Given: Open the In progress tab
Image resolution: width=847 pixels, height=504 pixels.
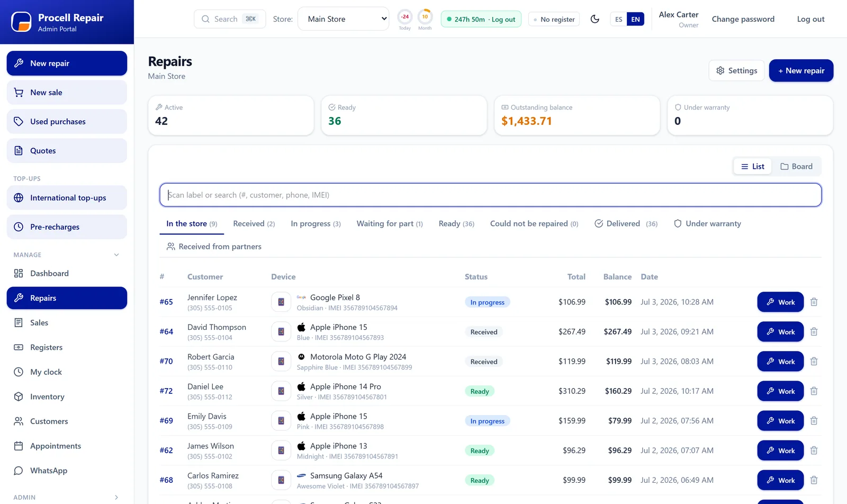Looking at the screenshot, I should [x=316, y=223].
